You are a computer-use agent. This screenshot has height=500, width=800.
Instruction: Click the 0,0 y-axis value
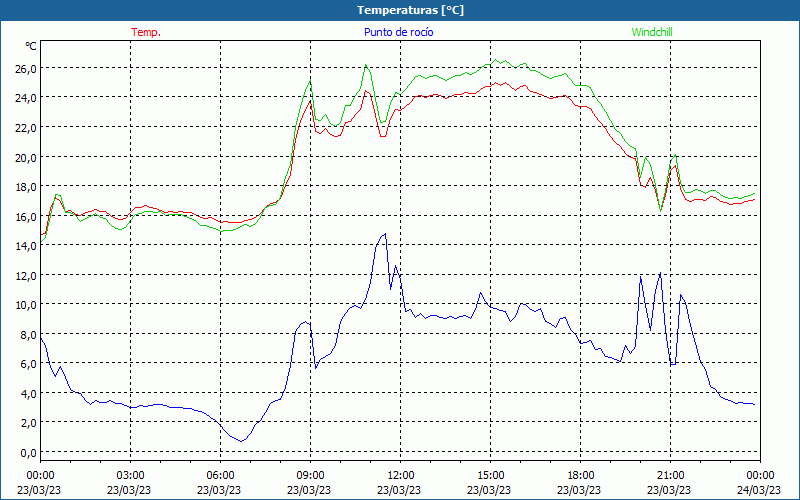(x=28, y=453)
